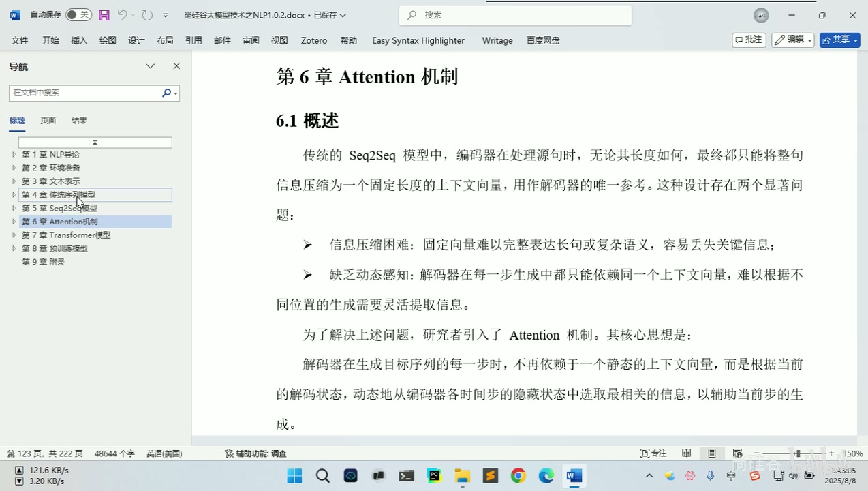This screenshot has width=868, height=491.
Task: Open the 绘图 ribbon tab
Action: pyautogui.click(x=108, y=40)
